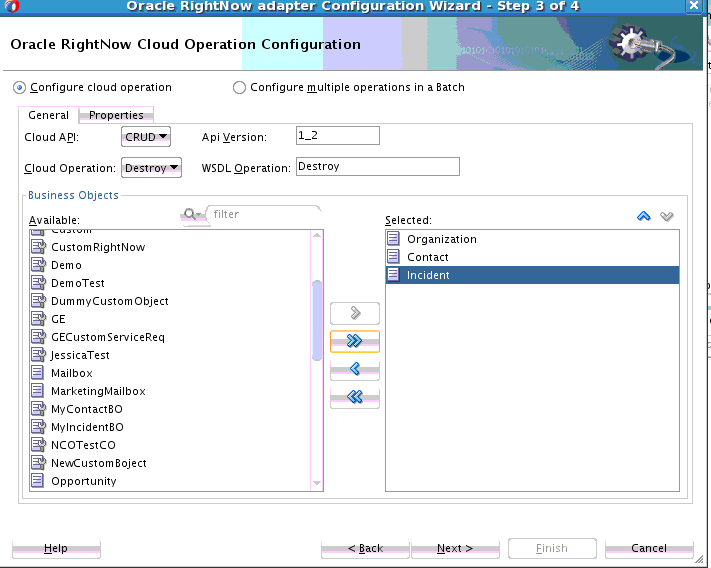Open the Cloud Operation Destroy dropdown
This screenshot has width=711, height=568.
(x=151, y=168)
